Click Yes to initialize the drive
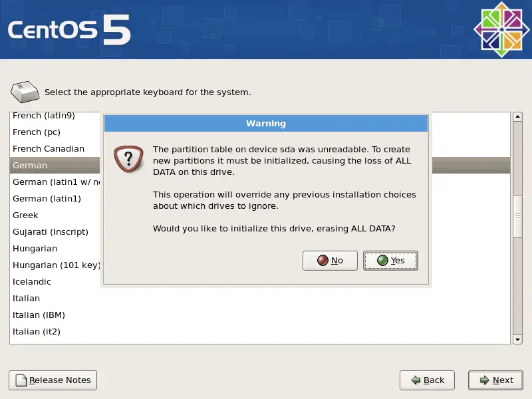 [x=390, y=261]
